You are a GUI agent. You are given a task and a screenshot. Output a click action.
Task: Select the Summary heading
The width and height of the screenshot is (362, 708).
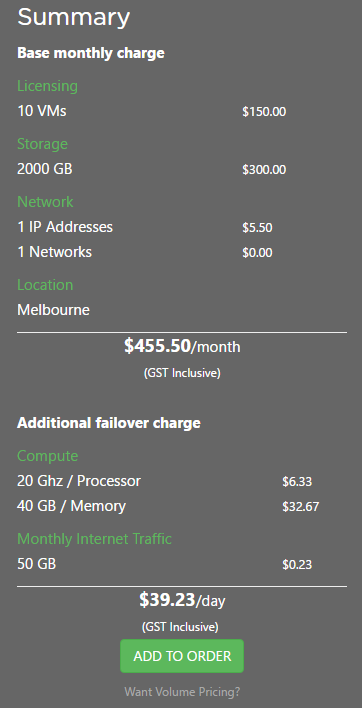click(x=74, y=17)
